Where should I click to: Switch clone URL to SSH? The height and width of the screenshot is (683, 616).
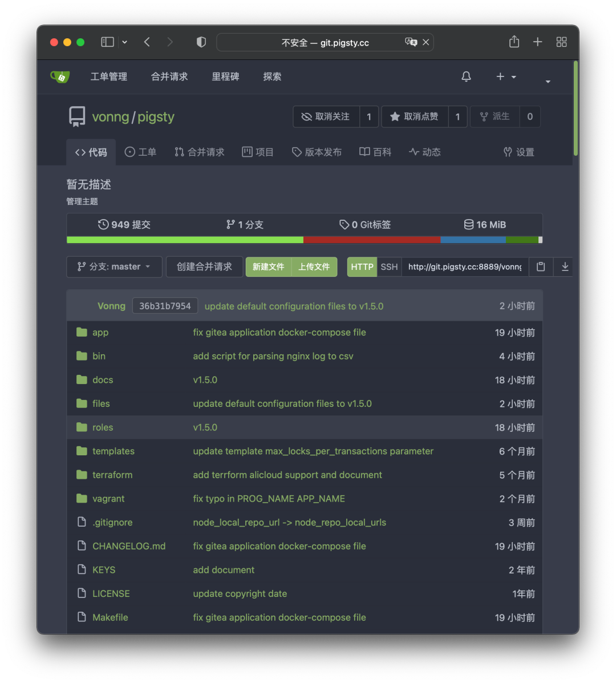coord(389,266)
